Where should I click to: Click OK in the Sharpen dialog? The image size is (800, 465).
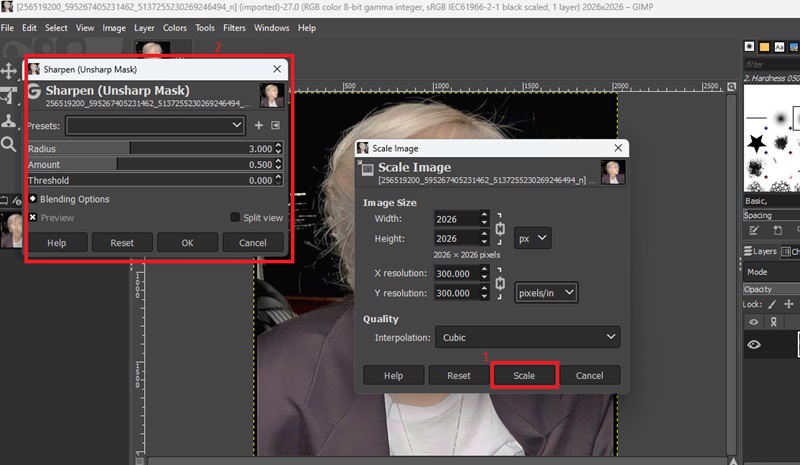coord(187,243)
